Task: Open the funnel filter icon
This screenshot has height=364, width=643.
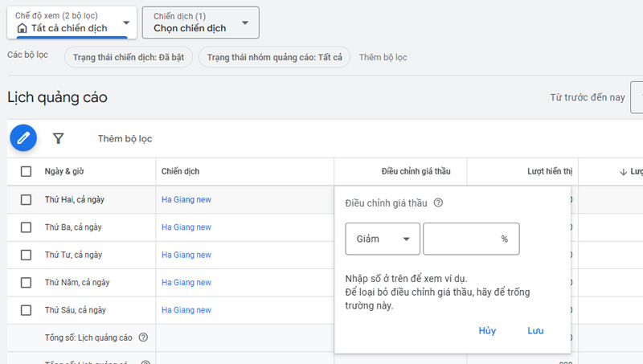Action: pos(59,138)
